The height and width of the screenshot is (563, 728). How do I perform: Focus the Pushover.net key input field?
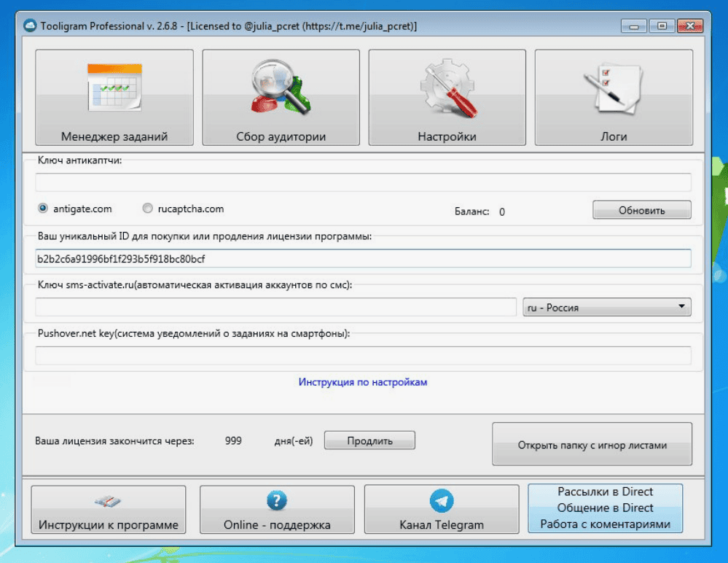(x=363, y=356)
